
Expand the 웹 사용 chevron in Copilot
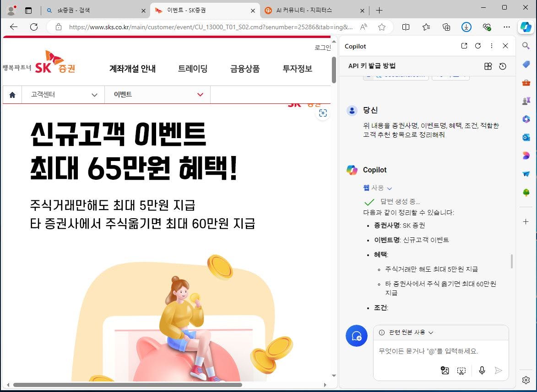pos(390,188)
